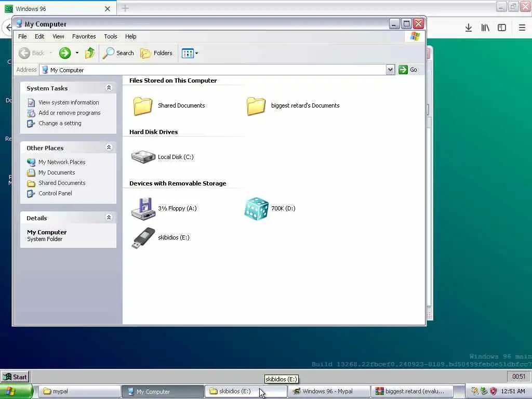Image resolution: width=532 pixels, height=399 pixels.
Task: Expand the Address bar dropdown
Action: tap(390, 70)
